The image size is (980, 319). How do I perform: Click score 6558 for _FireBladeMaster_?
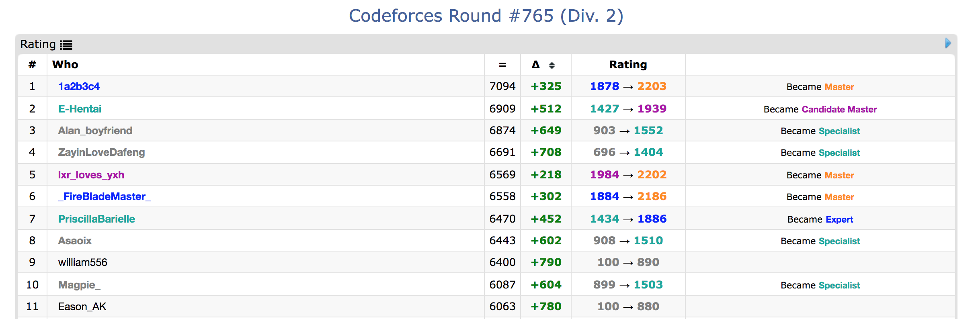pos(502,196)
